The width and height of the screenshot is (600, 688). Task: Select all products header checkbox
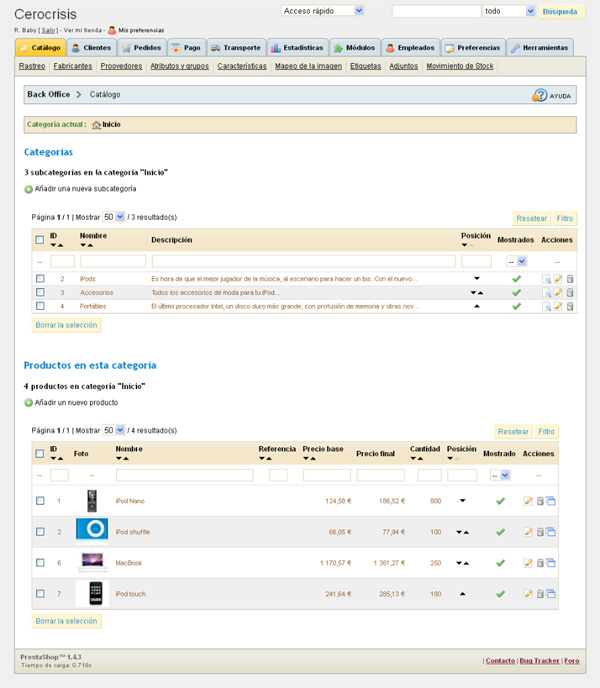click(40, 453)
